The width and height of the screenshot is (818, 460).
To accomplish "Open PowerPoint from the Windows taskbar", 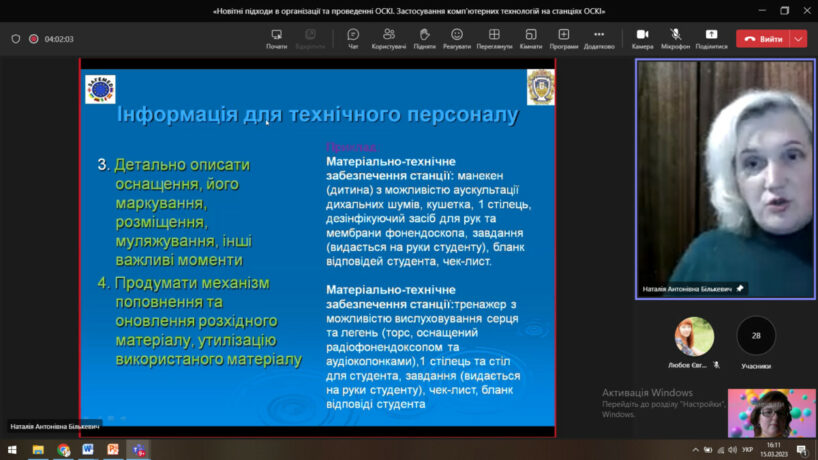I will click(x=113, y=450).
